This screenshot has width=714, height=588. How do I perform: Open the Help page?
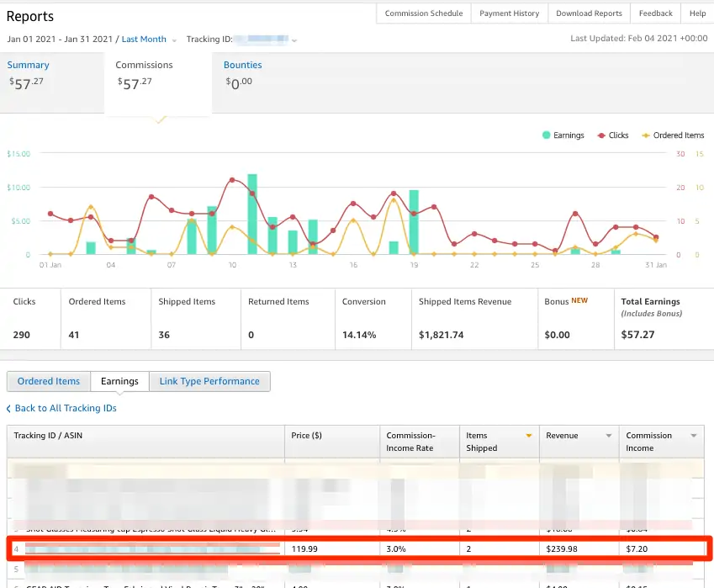click(x=697, y=13)
